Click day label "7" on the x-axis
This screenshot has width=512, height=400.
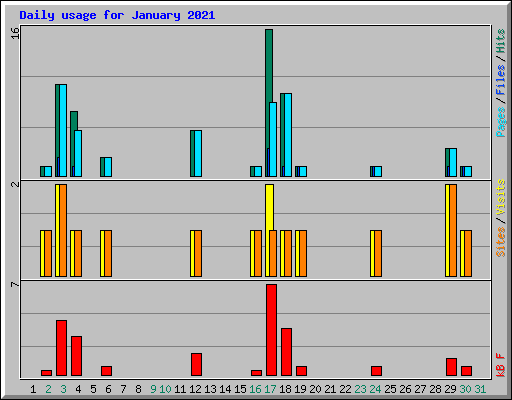pyautogui.click(x=123, y=389)
